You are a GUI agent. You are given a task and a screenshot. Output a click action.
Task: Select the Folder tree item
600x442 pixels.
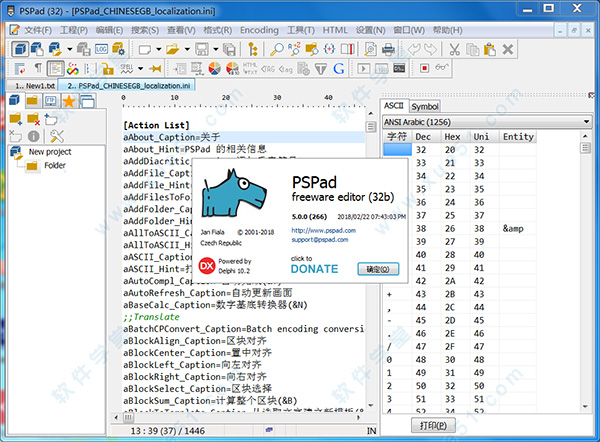(x=55, y=165)
